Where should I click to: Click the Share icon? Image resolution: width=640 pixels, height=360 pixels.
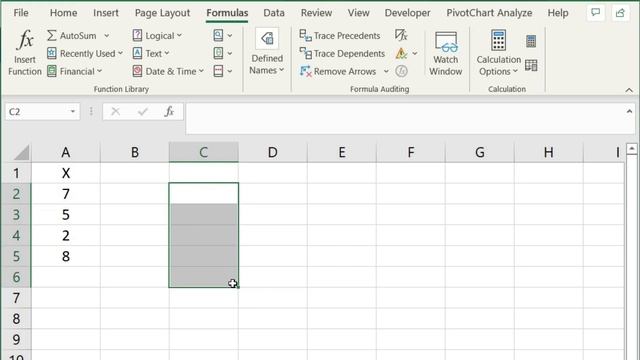coord(620,13)
